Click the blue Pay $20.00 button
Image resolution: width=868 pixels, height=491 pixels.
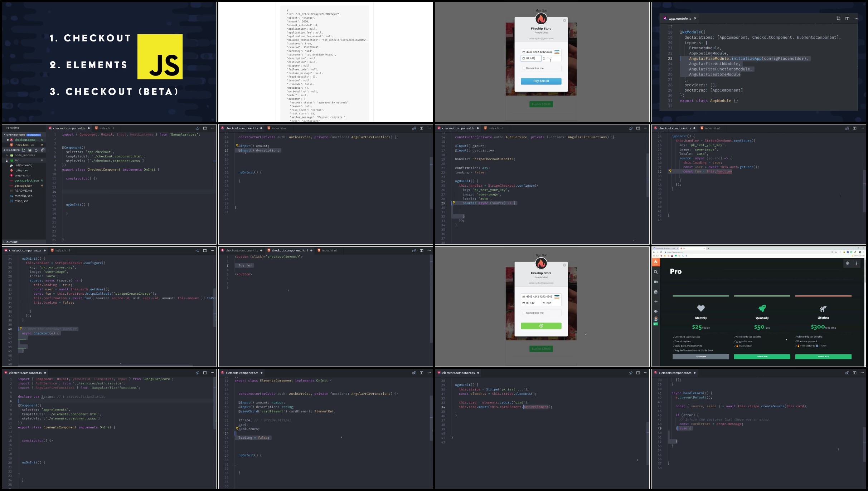541,81
